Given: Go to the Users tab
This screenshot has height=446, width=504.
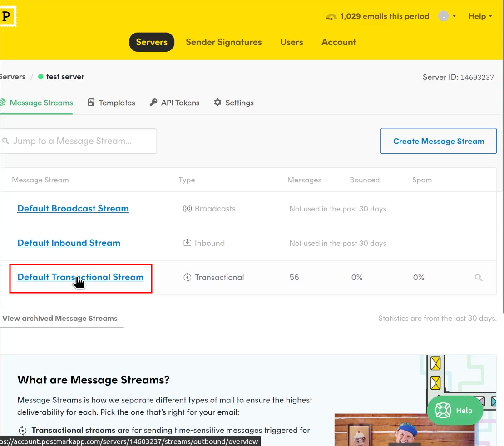Looking at the screenshot, I should click(292, 42).
